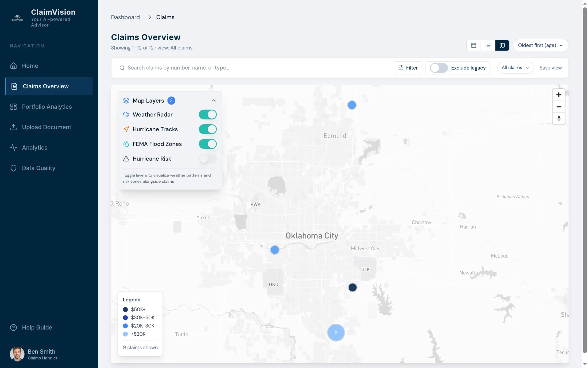Switch to list view icon
Viewport: 588px width, 368px height.
[x=488, y=45]
